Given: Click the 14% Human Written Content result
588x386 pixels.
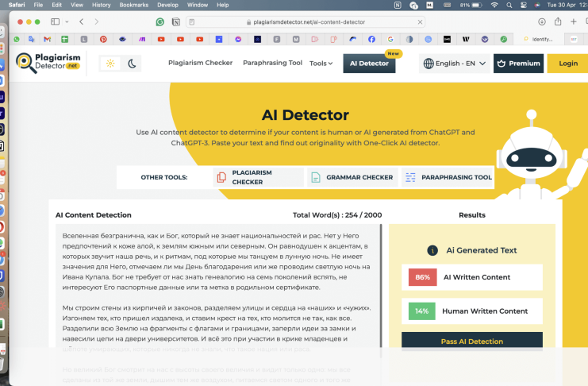Looking at the screenshot, I should (x=472, y=311).
